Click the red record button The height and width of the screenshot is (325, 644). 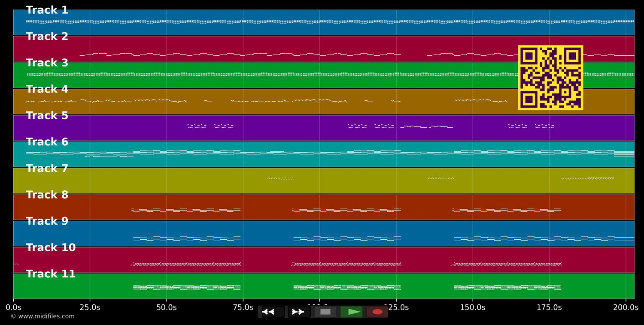377,312
